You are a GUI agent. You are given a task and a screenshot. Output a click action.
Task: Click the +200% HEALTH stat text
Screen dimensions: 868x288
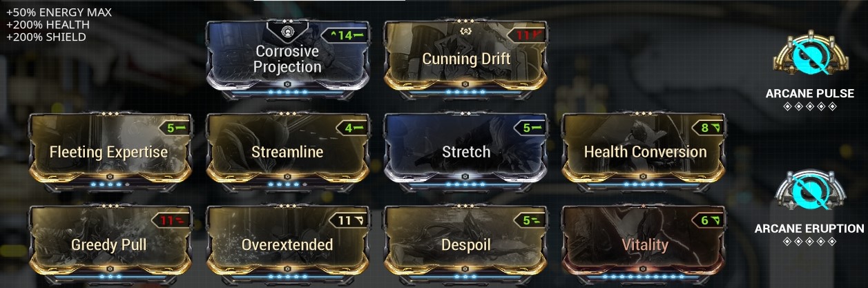(x=47, y=25)
